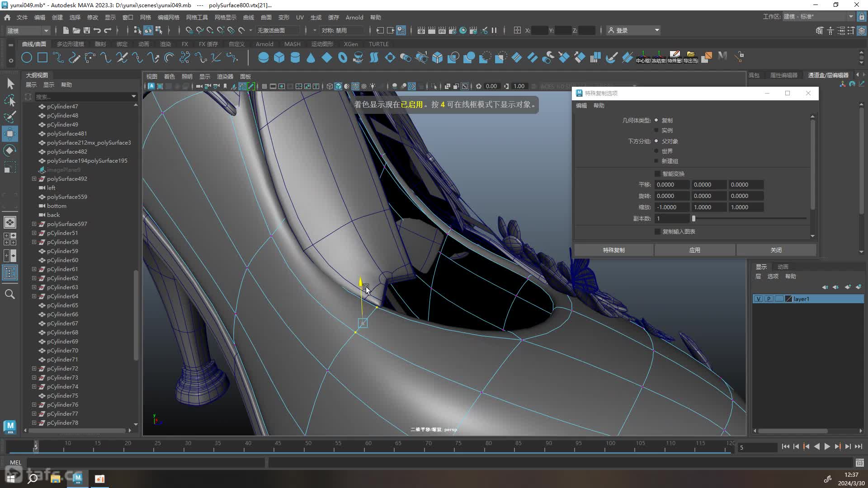Expand the pCylinder72 tree node
868x488 pixels.
34,368
